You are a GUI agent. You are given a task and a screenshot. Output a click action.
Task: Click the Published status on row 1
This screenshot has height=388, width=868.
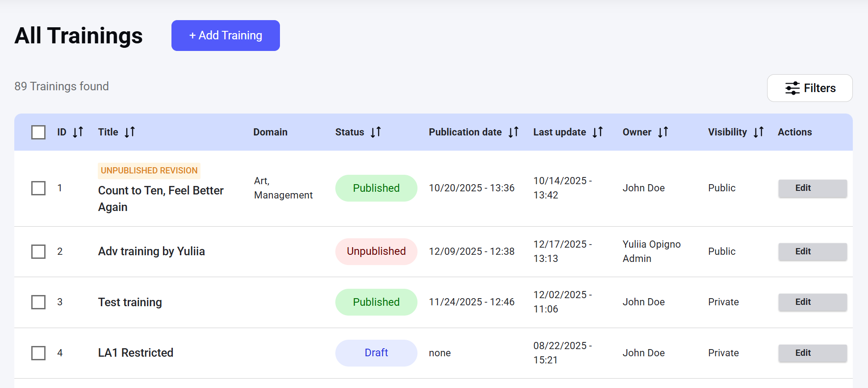click(376, 188)
